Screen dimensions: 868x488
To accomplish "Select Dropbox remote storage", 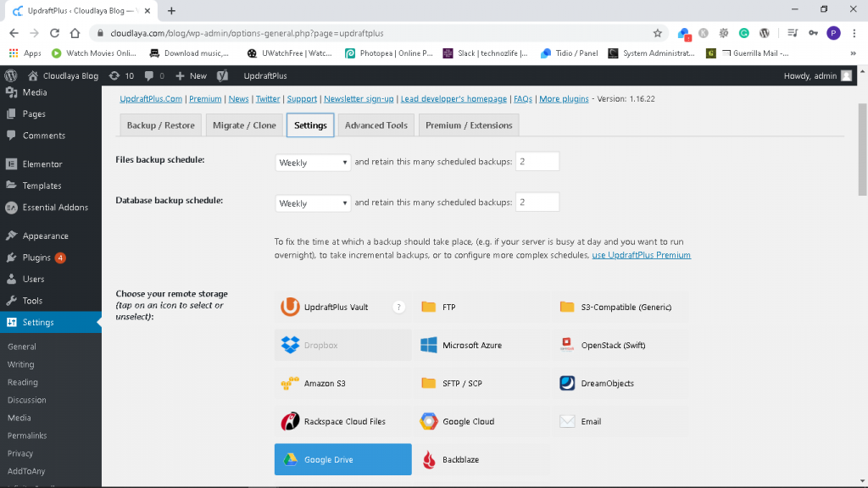I will (x=342, y=345).
